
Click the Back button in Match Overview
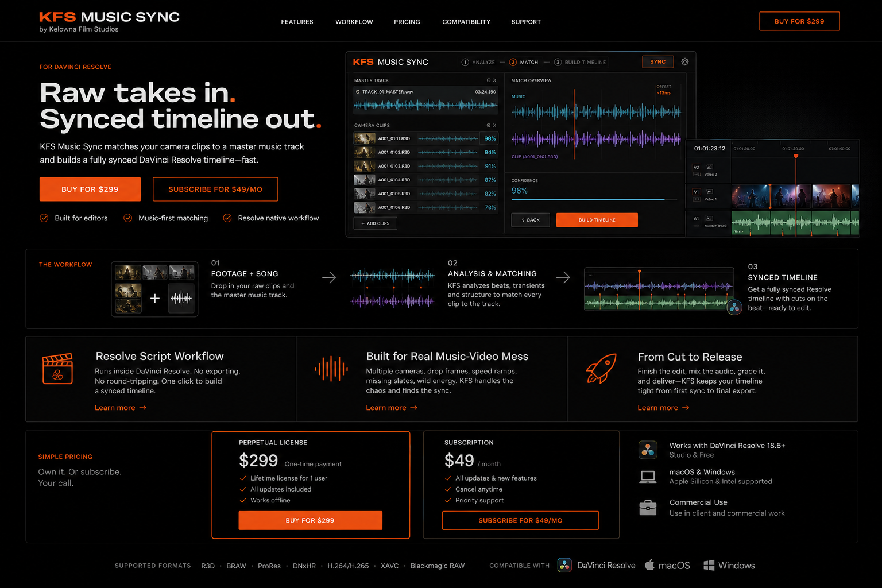coord(530,220)
